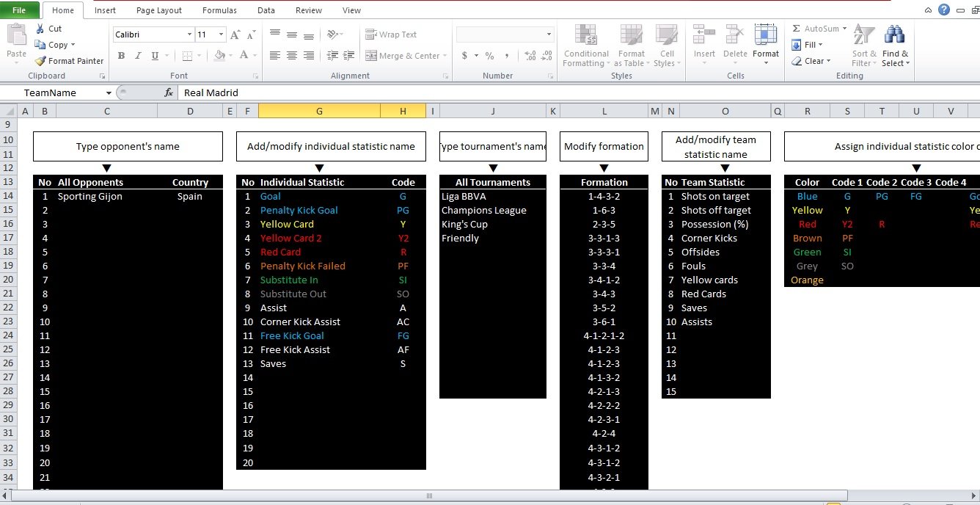Click Increase Indent icon

(x=348, y=56)
